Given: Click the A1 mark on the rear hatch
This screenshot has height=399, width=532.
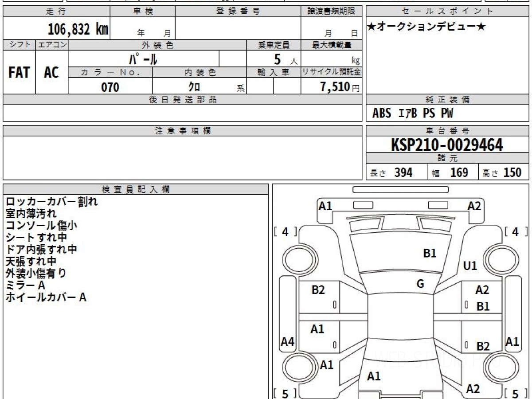Looking at the screenshot, I should tap(374, 376).
